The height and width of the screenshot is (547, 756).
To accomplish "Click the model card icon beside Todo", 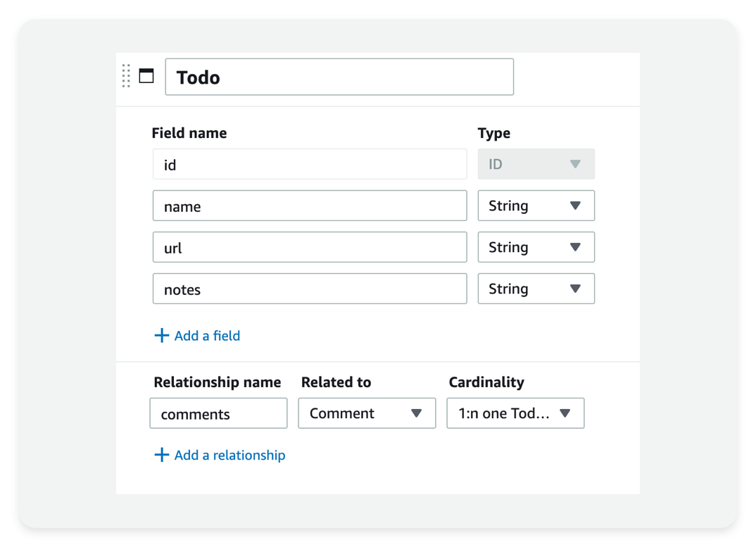I will (146, 76).
